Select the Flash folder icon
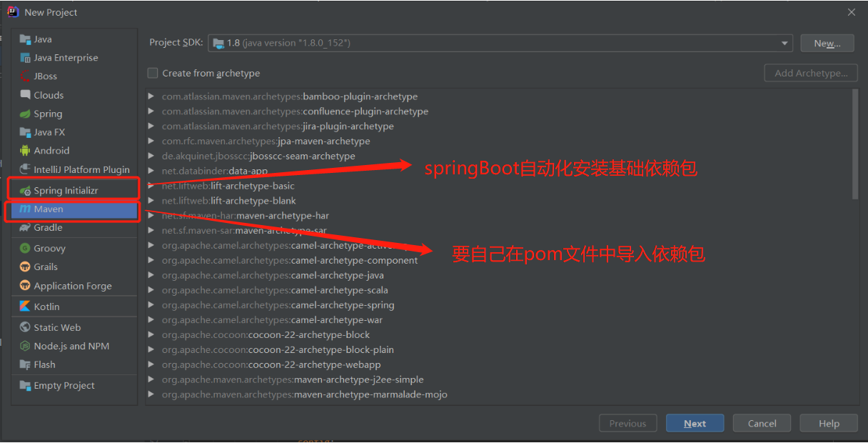The height and width of the screenshot is (443, 868). [x=26, y=364]
